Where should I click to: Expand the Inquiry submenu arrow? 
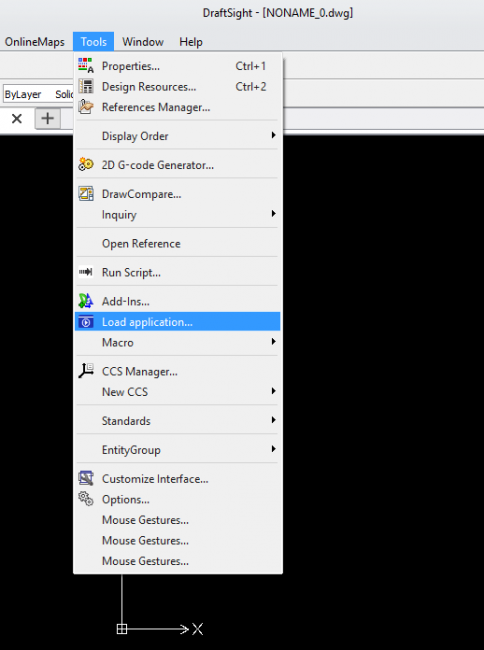pos(273,214)
